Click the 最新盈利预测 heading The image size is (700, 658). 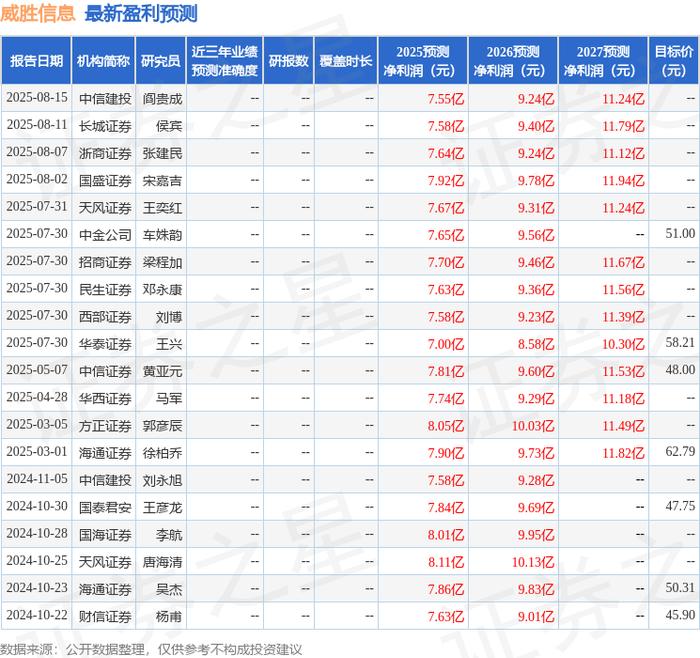(x=141, y=13)
